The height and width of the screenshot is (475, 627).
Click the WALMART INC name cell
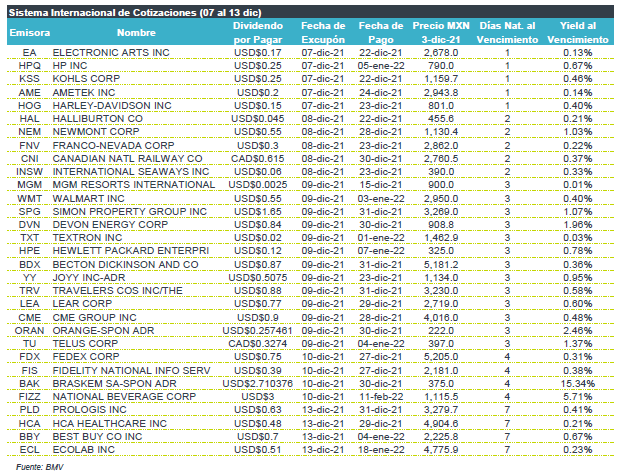click(88, 199)
